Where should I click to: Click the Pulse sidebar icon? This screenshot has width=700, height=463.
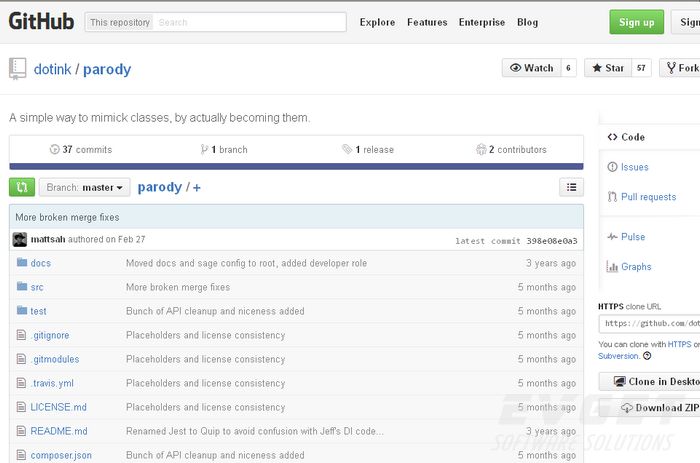pyautogui.click(x=612, y=237)
